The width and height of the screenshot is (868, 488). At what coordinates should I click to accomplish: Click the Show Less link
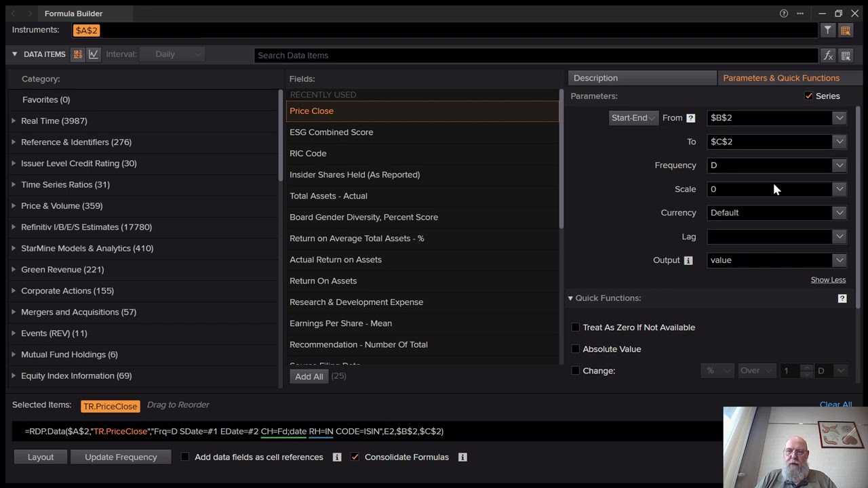[x=828, y=280]
